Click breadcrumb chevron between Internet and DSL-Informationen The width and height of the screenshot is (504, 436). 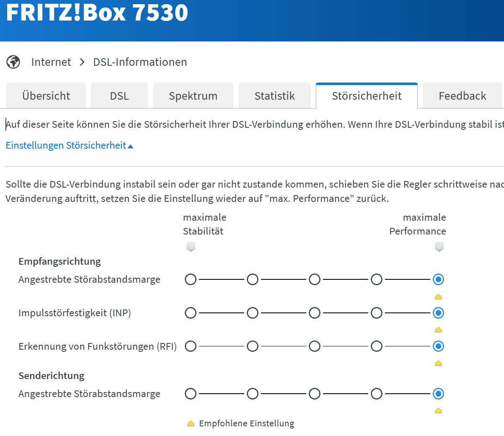82,62
